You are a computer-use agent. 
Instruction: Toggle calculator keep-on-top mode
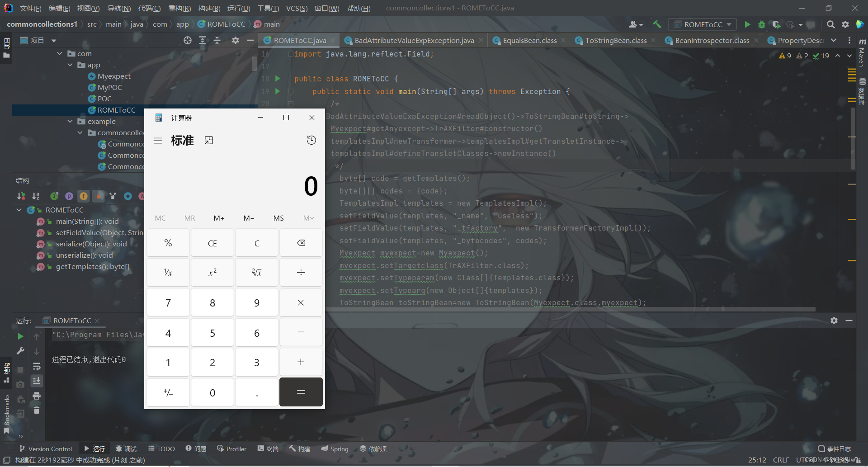point(208,141)
